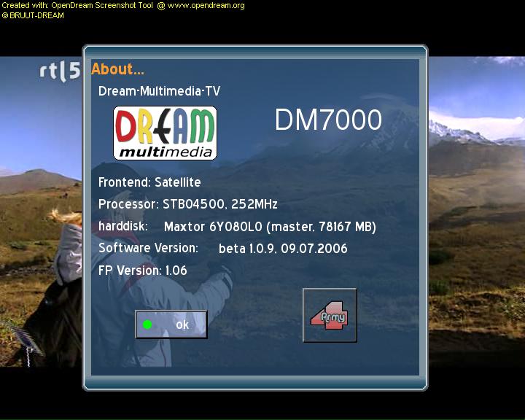This screenshot has height=420, width=525.
Task: Click the beta 1.0.9, 09.07.2006 value
Action: [x=283, y=249]
